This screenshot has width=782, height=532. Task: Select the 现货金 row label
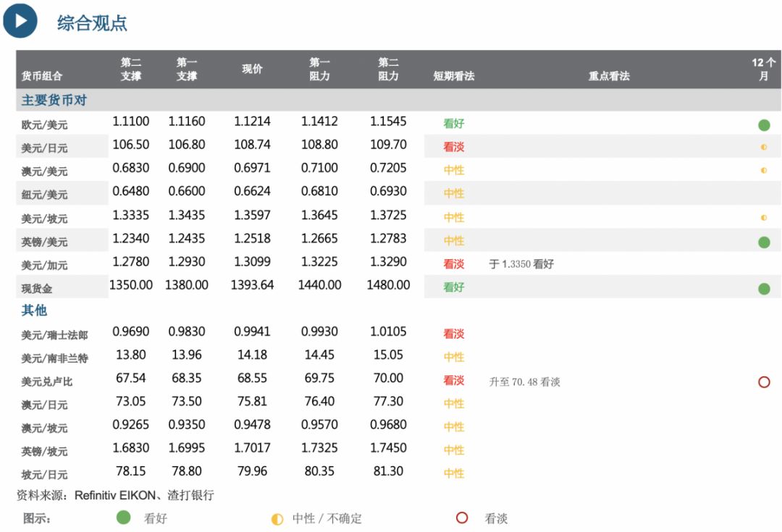36,288
